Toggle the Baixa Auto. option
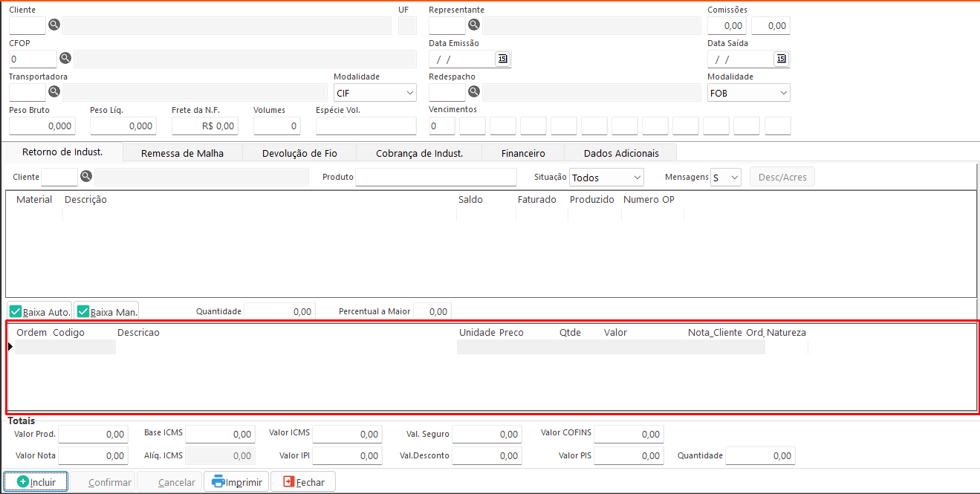 pyautogui.click(x=40, y=311)
